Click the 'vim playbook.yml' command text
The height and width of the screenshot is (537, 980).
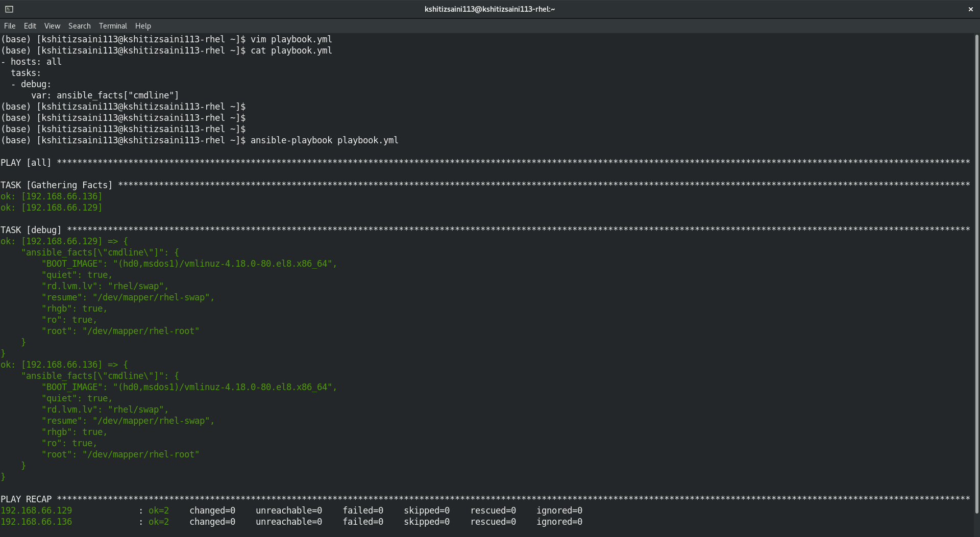[291, 39]
